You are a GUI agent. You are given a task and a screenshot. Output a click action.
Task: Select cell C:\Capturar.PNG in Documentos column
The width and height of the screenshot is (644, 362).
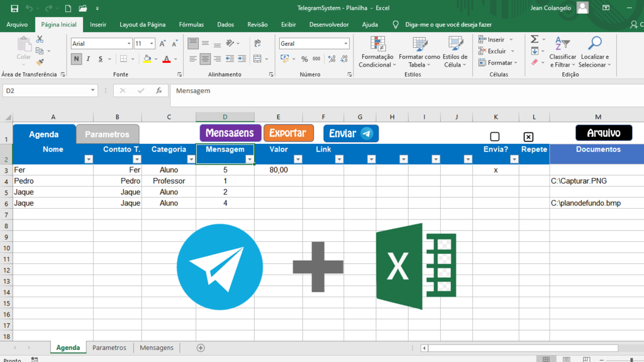coord(598,181)
